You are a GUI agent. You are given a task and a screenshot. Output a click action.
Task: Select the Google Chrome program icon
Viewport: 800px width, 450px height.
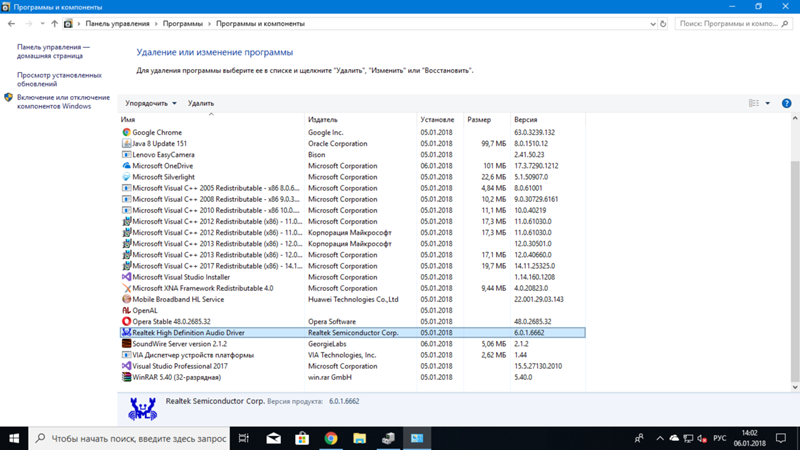click(x=126, y=132)
